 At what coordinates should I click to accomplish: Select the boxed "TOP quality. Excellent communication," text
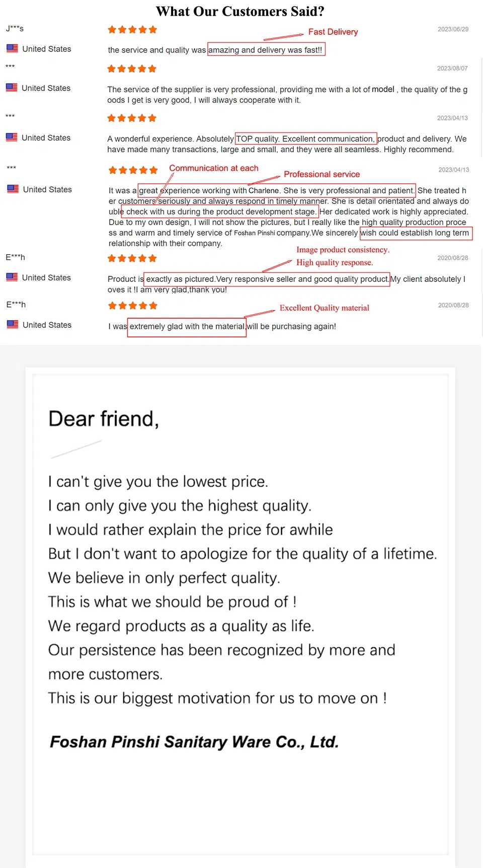pos(305,138)
